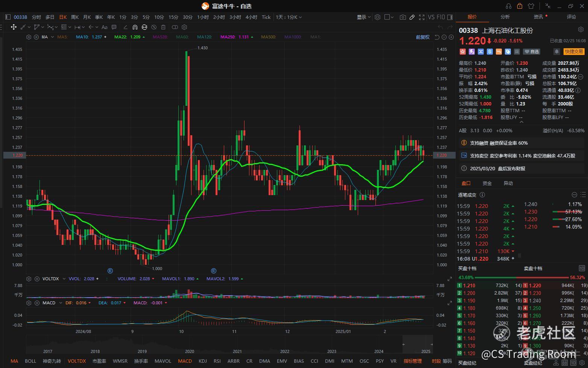Open the VS compare function
Image resolution: width=588 pixels, height=368 pixels.
tap(431, 17)
